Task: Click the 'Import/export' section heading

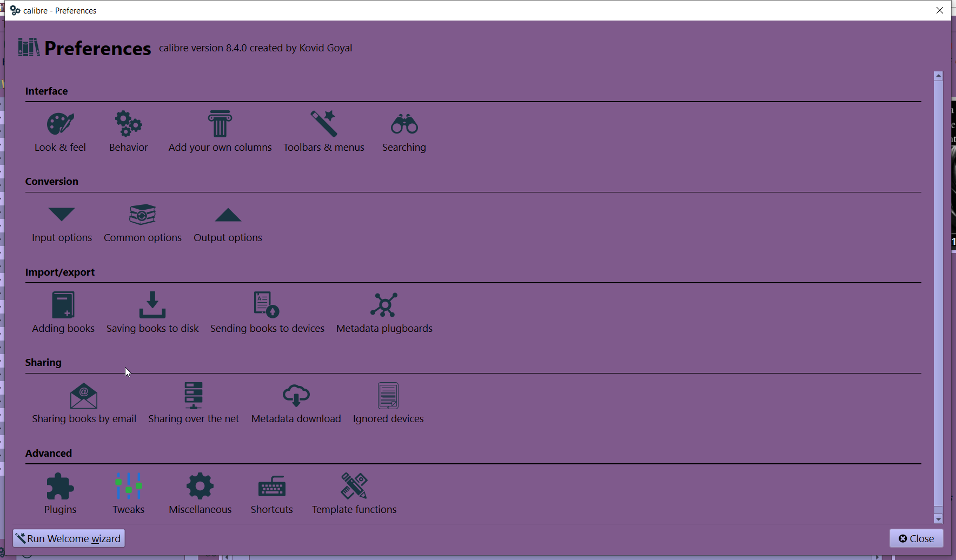Action: pyautogui.click(x=60, y=272)
